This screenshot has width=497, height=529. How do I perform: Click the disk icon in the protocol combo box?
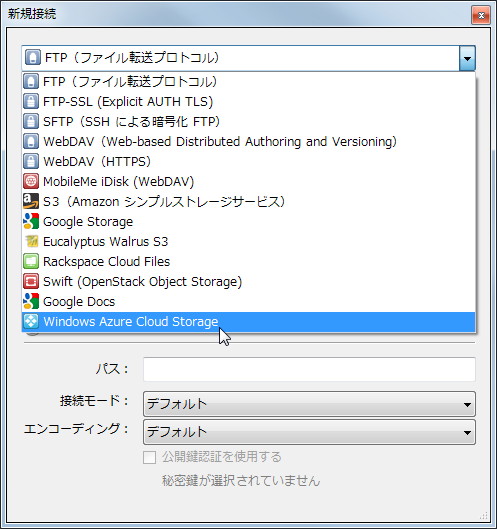coord(33,58)
